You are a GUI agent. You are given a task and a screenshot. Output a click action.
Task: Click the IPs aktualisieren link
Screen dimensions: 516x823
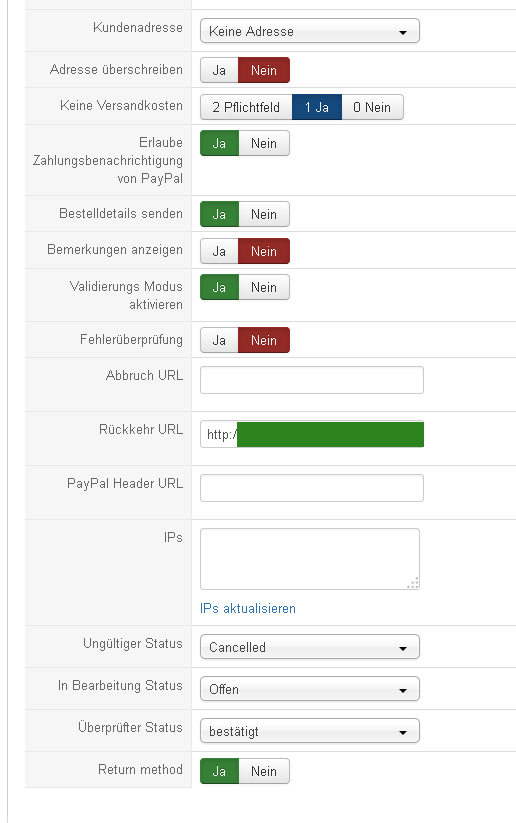pos(248,608)
